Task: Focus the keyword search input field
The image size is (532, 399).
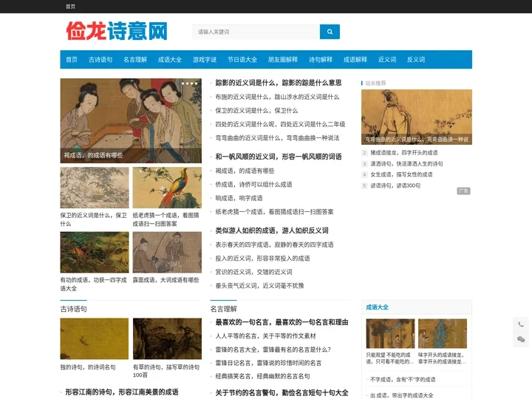Action: point(256,32)
